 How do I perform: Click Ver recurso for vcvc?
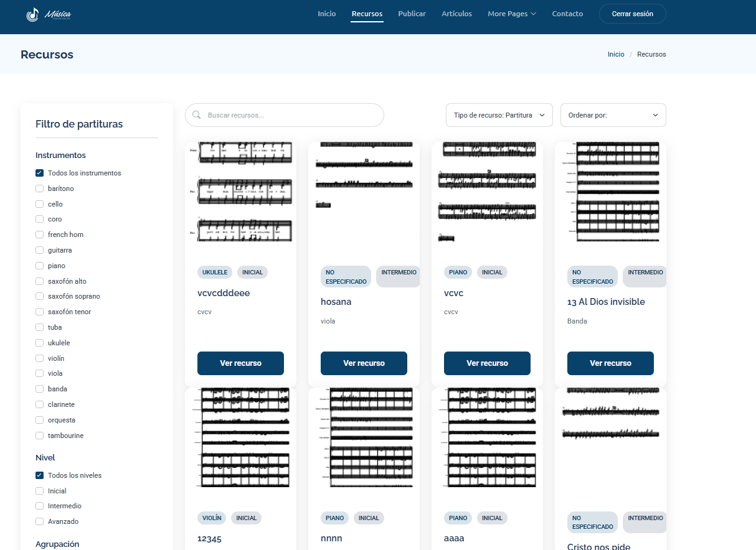487,363
